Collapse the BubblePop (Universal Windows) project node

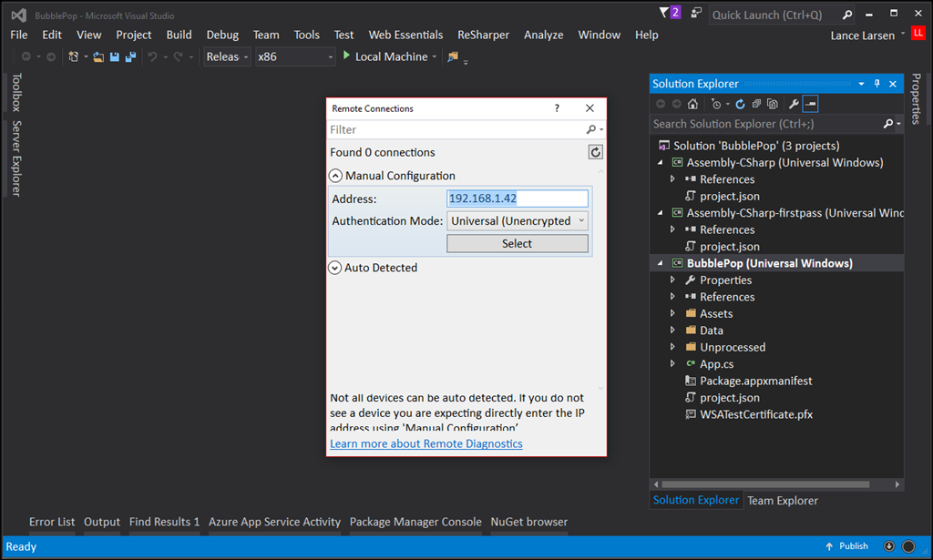(661, 263)
